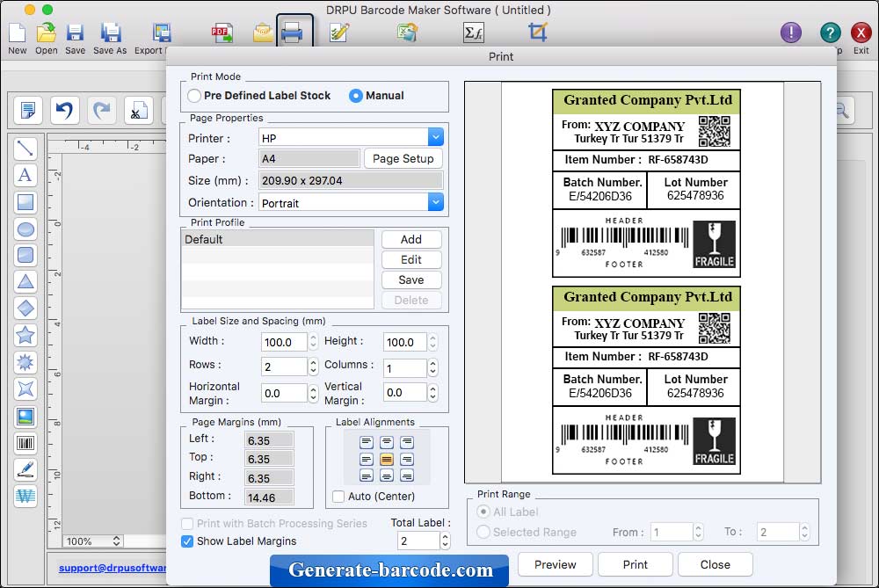Screen dimensions: 879x588
Task: Click the Save toolbar icon
Action: click(75, 33)
